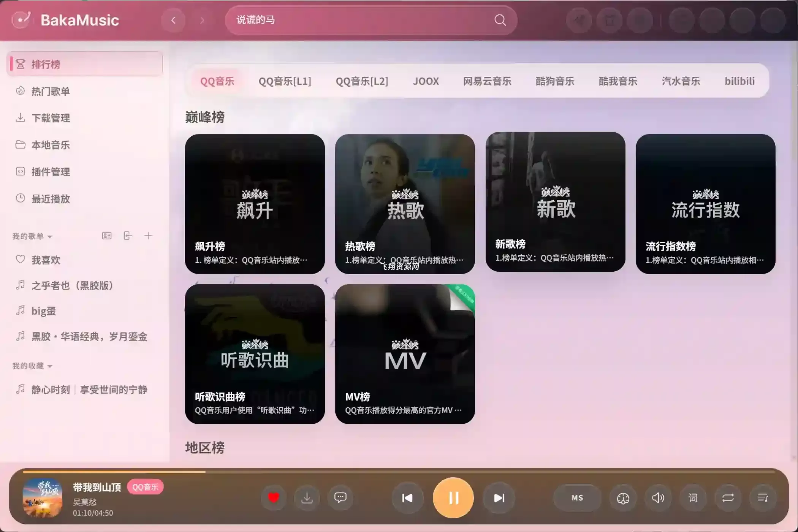
Task: Toggle the lyrics 词 button
Action: (693, 498)
